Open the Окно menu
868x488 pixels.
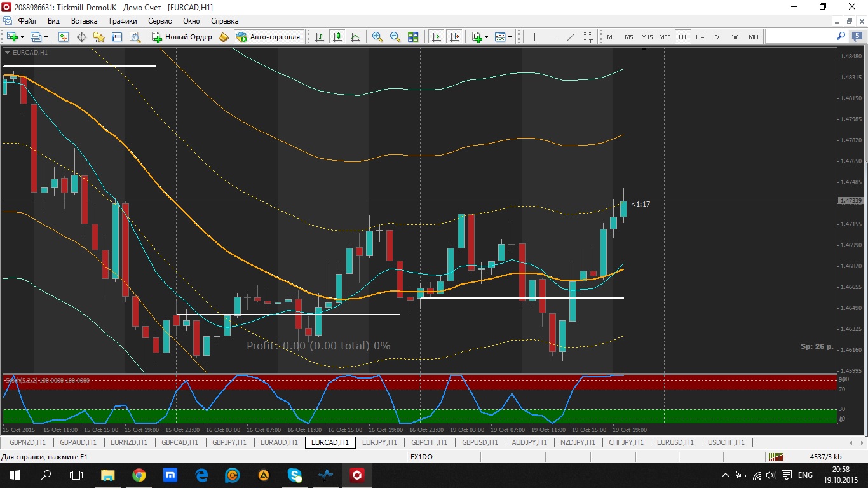coord(191,21)
